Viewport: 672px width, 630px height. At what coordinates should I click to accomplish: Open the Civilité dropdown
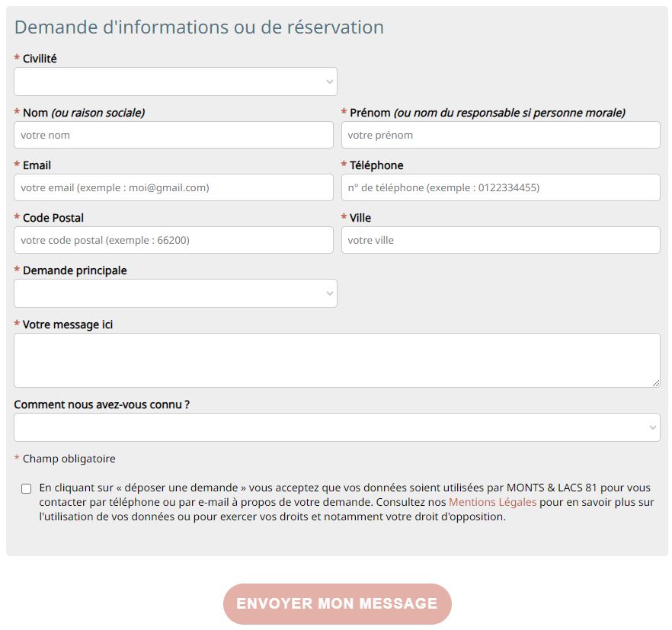coord(175,82)
